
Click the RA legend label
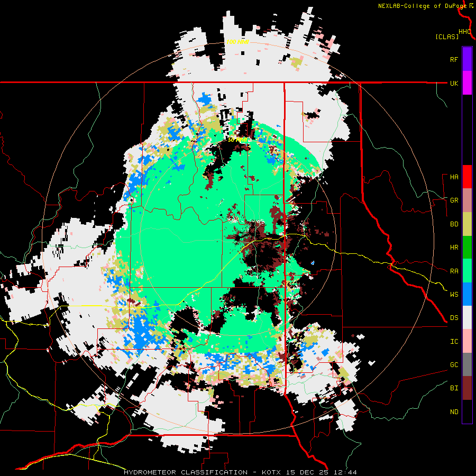(x=454, y=271)
